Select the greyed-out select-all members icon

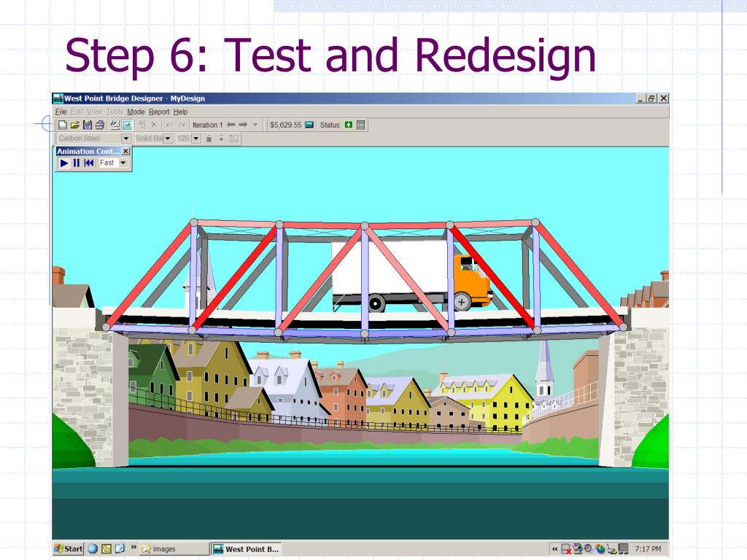coord(142,125)
